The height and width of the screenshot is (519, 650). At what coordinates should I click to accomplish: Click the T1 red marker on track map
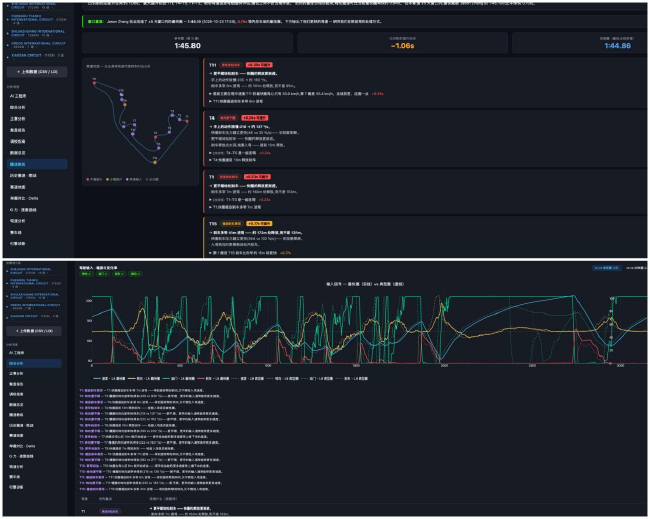tap(187, 121)
